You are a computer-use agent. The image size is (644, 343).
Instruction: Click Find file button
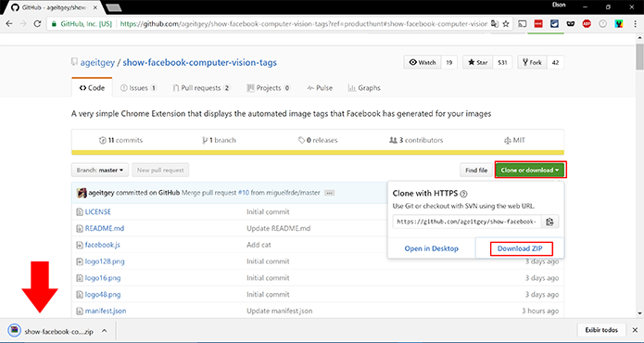coord(476,170)
